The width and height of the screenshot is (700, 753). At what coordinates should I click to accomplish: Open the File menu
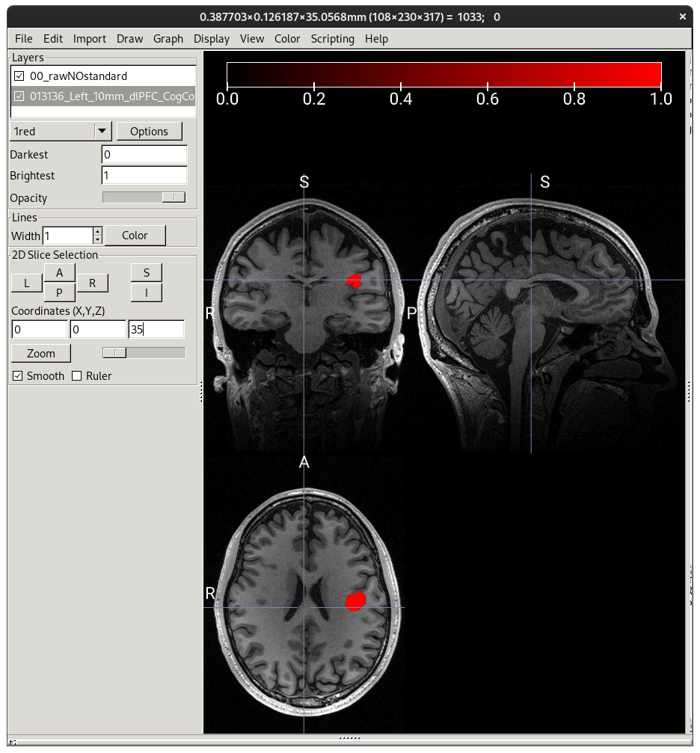(24, 39)
